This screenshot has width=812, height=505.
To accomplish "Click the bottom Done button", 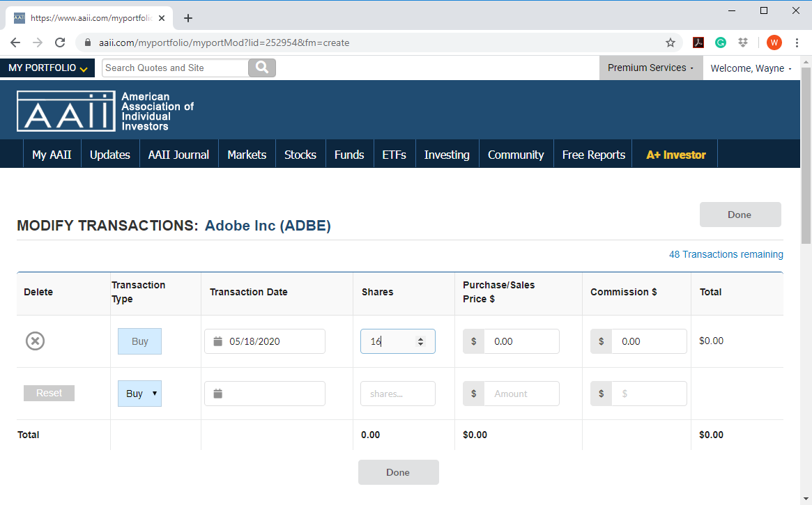I will (x=398, y=472).
